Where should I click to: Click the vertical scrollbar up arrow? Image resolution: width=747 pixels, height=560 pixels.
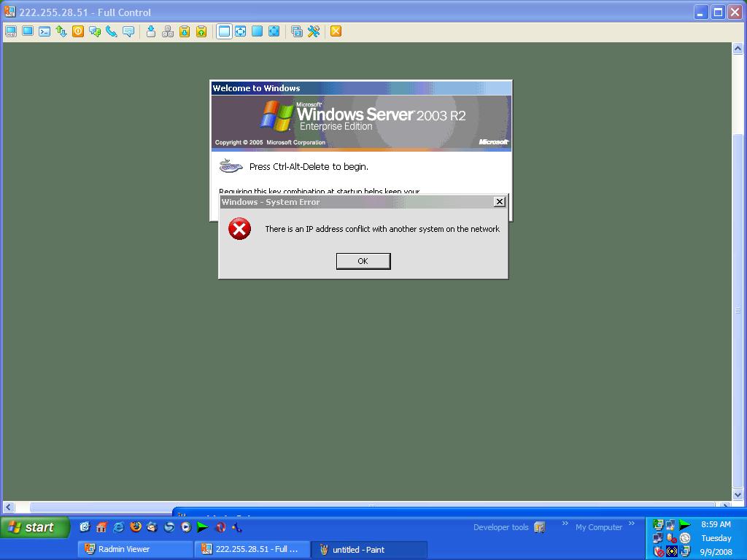pos(738,49)
